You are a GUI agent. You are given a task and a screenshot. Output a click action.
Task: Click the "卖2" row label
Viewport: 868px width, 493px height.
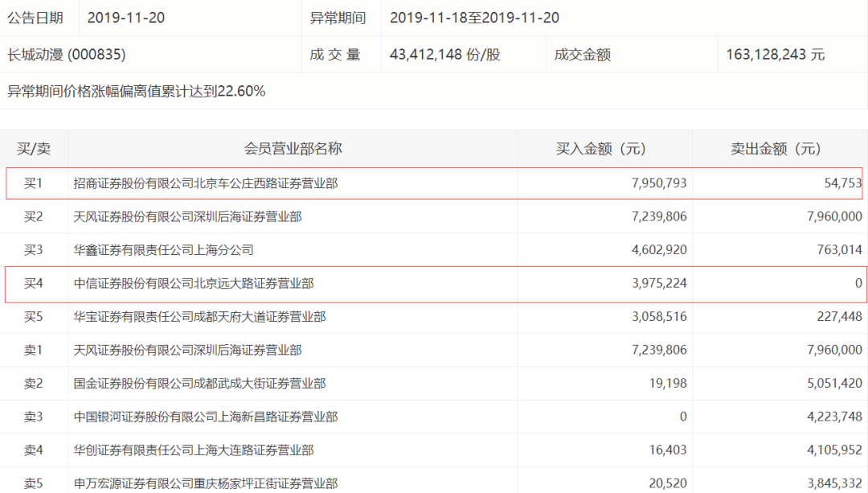click(x=33, y=384)
